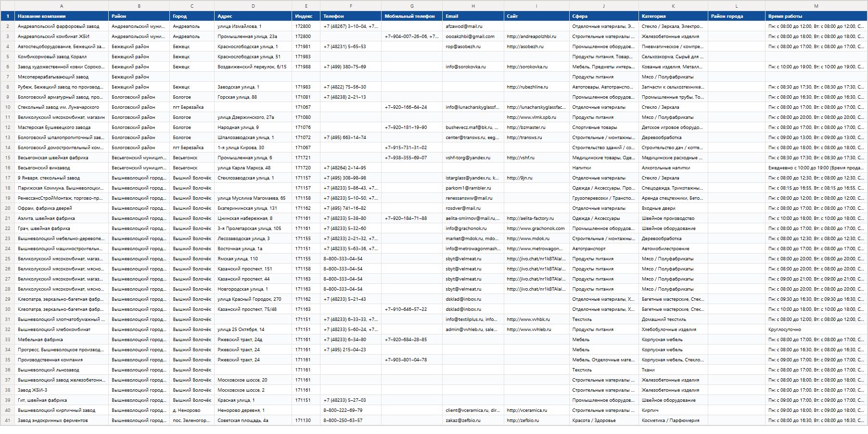Click the 'Мобильный телефон' header cell
The height and width of the screenshot is (434, 868).
412,16
